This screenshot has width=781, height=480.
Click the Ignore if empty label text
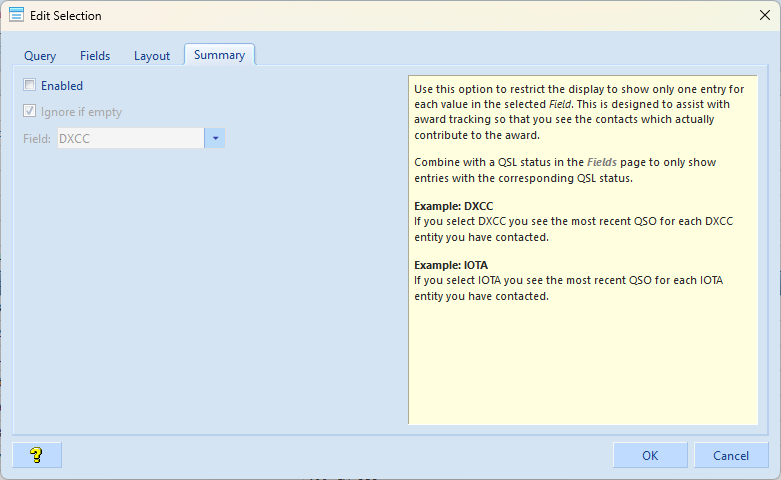coord(81,112)
